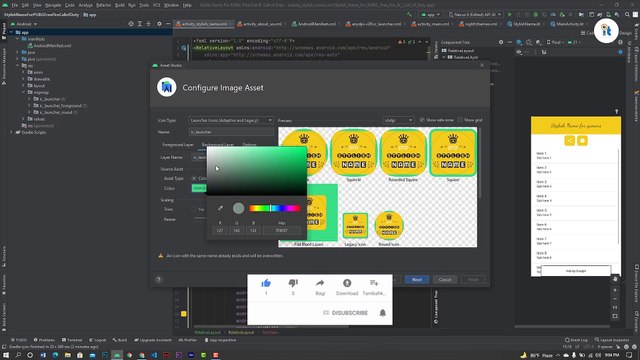Open the Refactor menu
This screenshot has width=640, height=360.
coord(104,5)
